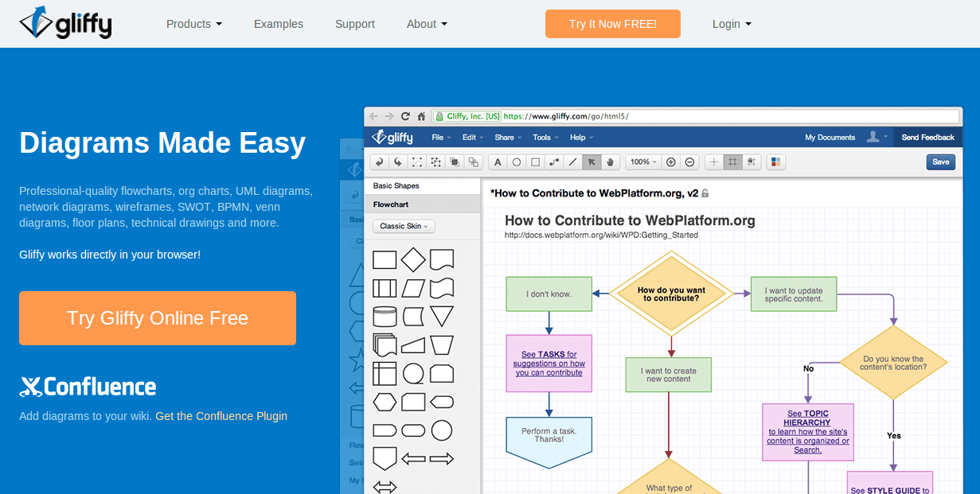Open the user avatar account dropdown
Screen dimensions: 980x494
[x=878, y=137]
